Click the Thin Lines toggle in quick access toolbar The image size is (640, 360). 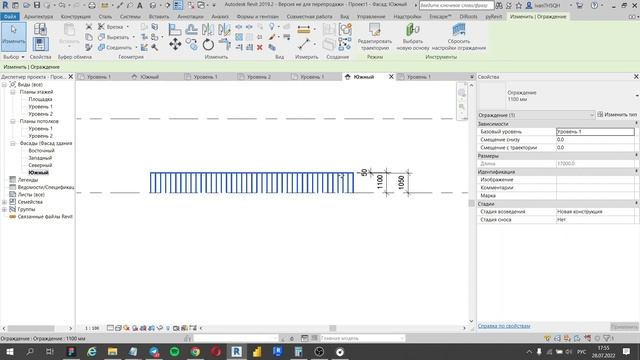[178, 5]
